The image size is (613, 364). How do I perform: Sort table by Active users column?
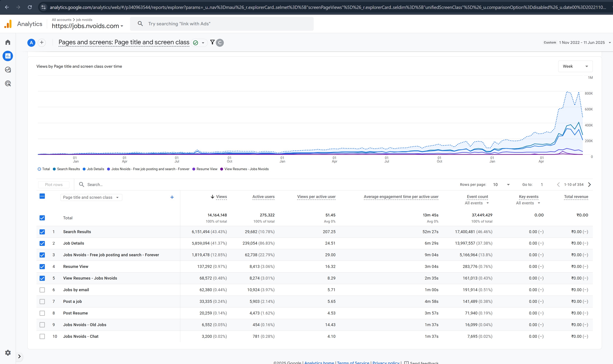coord(263,197)
